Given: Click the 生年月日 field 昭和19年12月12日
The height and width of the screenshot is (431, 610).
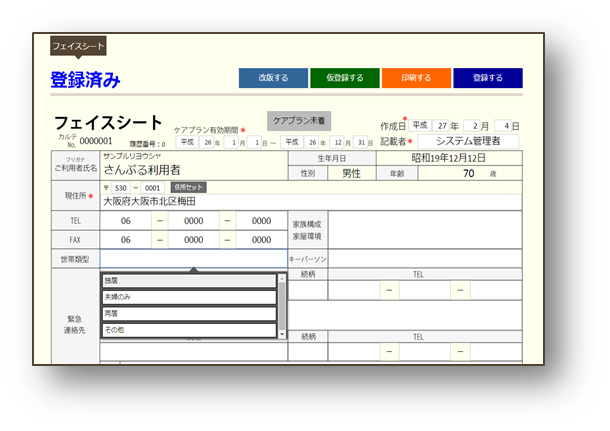Looking at the screenshot, I should [x=449, y=158].
